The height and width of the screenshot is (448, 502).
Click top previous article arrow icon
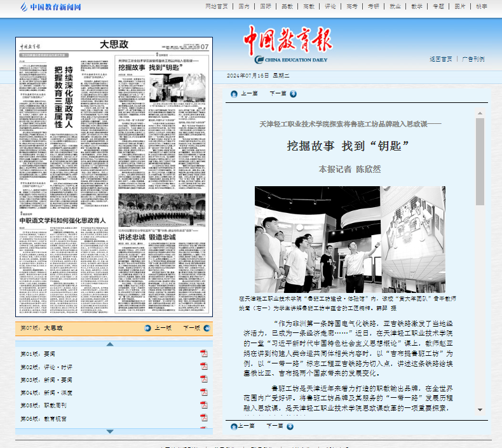click(234, 93)
